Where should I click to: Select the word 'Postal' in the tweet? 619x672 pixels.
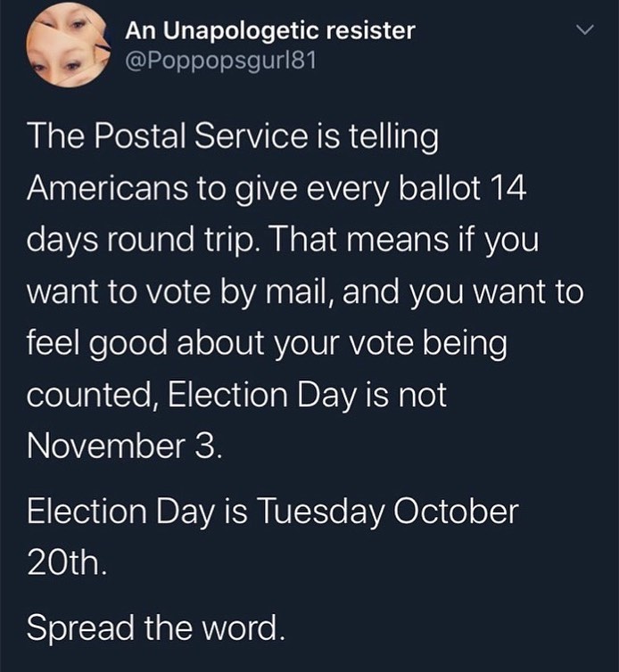(x=140, y=136)
